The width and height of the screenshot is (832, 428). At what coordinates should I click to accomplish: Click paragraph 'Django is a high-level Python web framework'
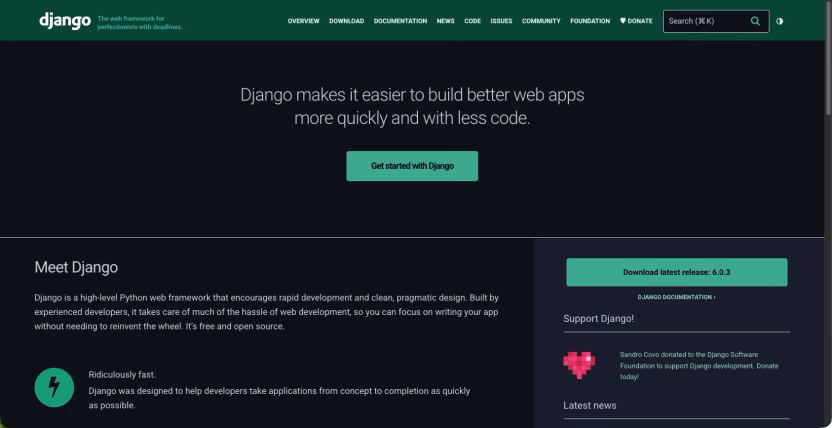coord(266,312)
